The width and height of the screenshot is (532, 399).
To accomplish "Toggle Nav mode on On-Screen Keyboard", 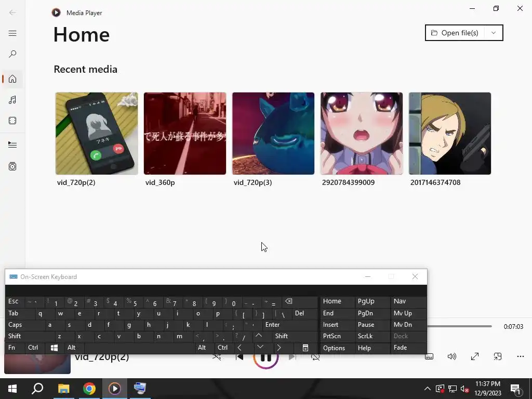I will (x=408, y=301).
